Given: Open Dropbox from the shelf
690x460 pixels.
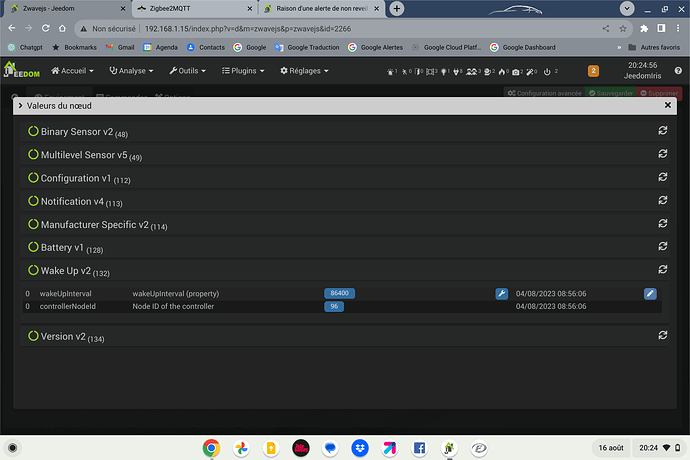Looking at the screenshot, I should point(360,448).
